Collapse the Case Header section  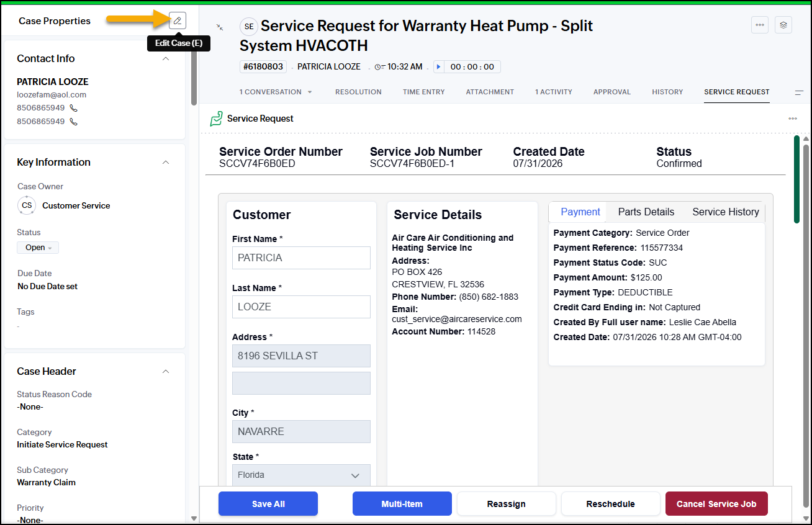coord(166,372)
